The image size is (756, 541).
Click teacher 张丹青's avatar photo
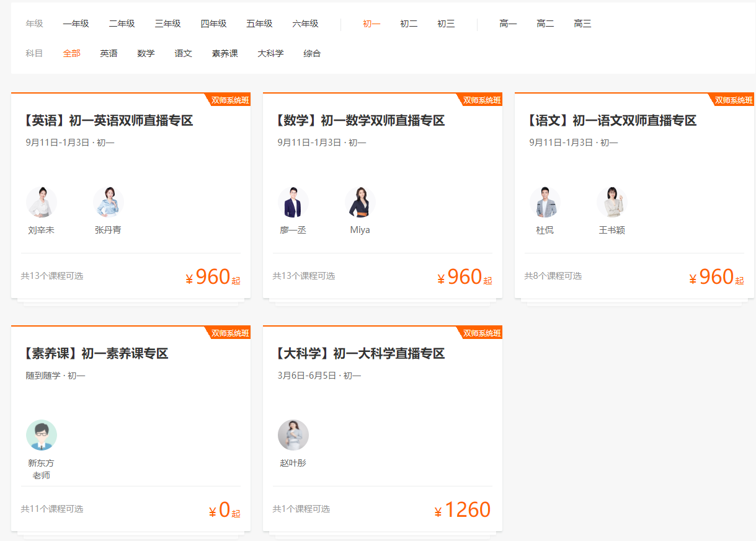click(x=109, y=202)
